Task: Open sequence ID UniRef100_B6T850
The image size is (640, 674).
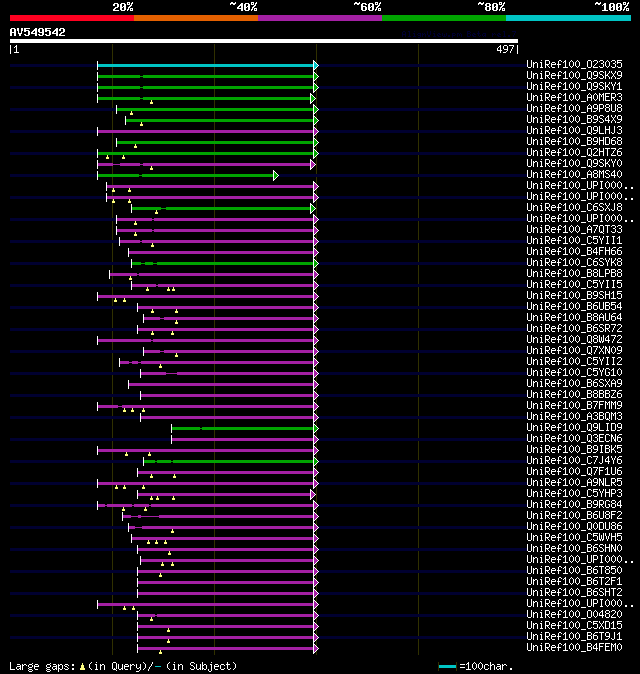Action: tap(574, 571)
